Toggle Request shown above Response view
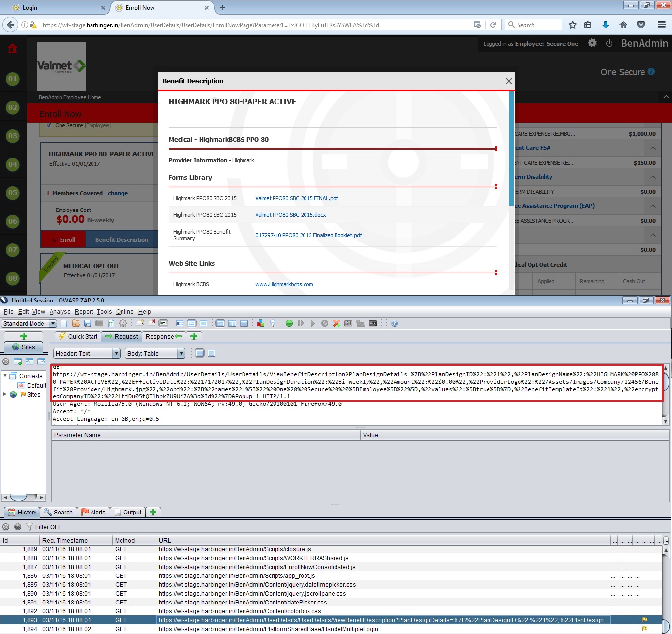The width and height of the screenshot is (672, 634). click(x=244, y=323)
